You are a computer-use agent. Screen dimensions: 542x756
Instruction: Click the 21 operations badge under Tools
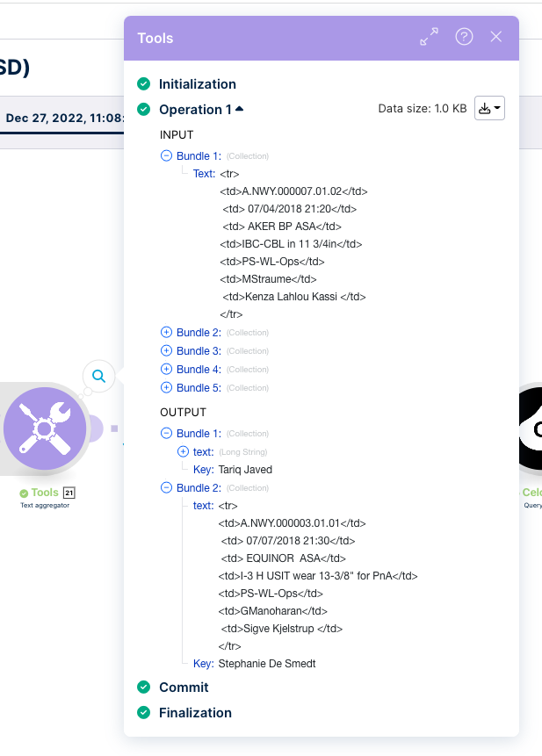(69, 493)
